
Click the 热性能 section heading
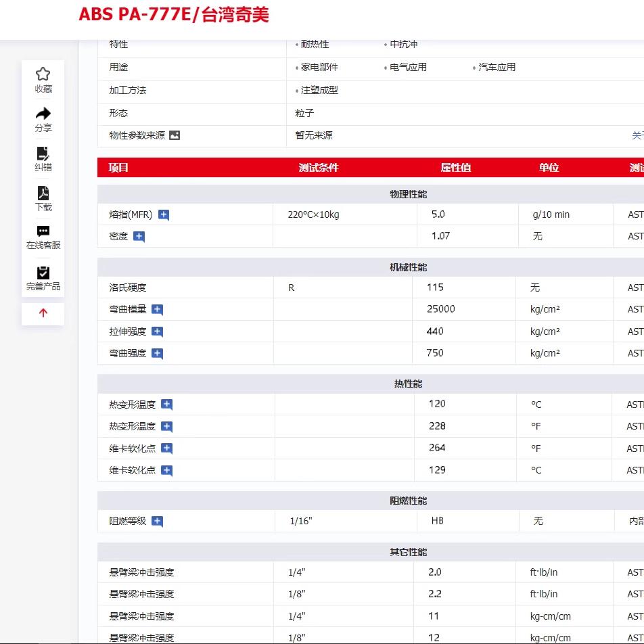tap(408, 384)
